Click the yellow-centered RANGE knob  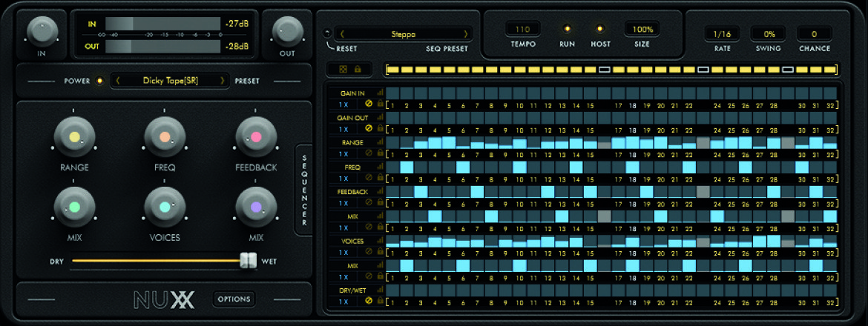[x=74, y=138]
